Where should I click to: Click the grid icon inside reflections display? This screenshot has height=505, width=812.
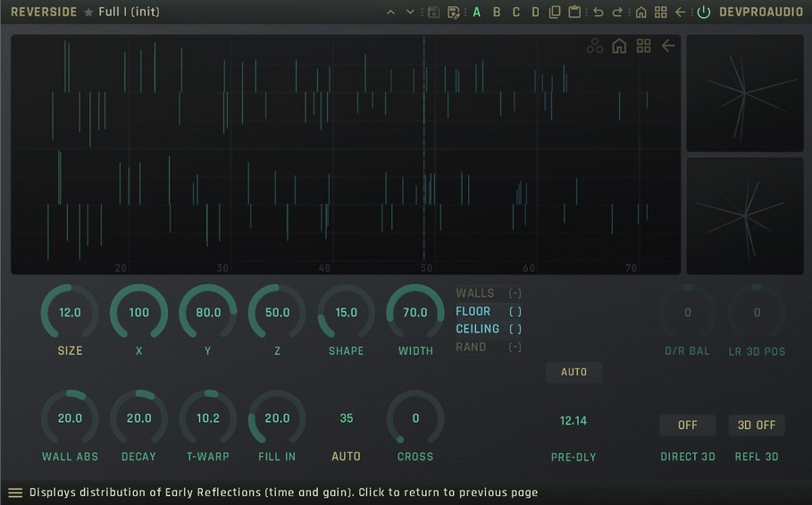[644, 46]
